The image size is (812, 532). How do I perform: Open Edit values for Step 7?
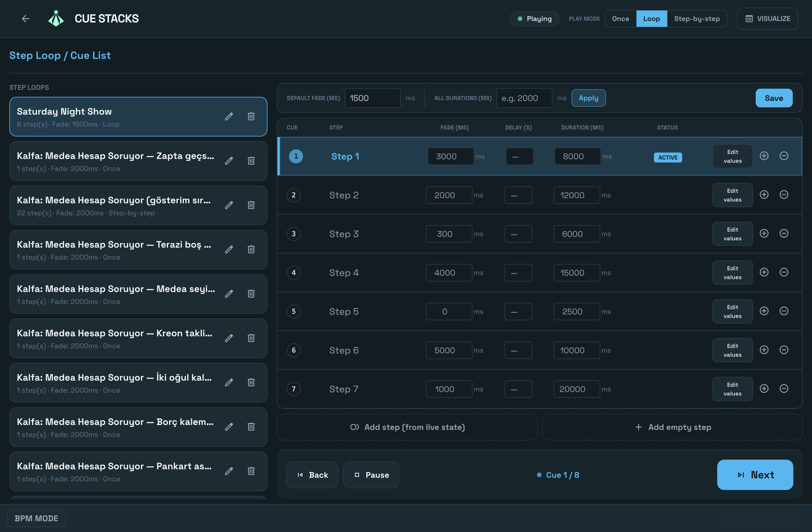[732, 389]
